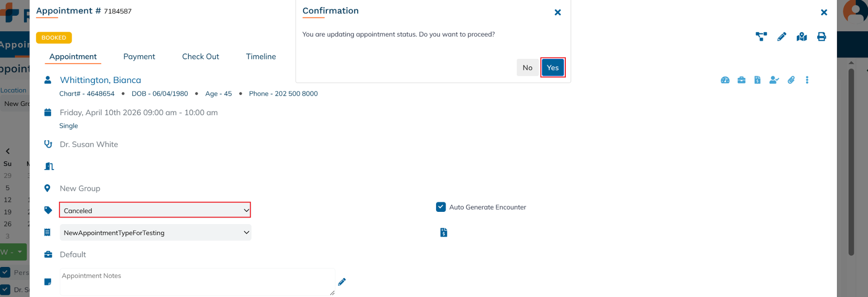Click the print appointment icon

(x=821, y=37)
